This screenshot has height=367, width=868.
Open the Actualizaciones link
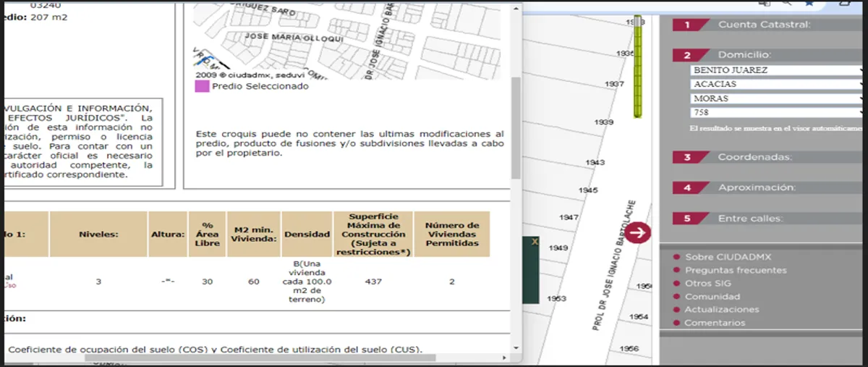[722, 309]
